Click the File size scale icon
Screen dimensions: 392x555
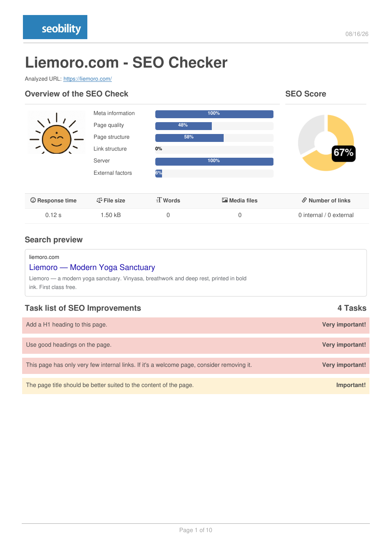tap(99, 200)
